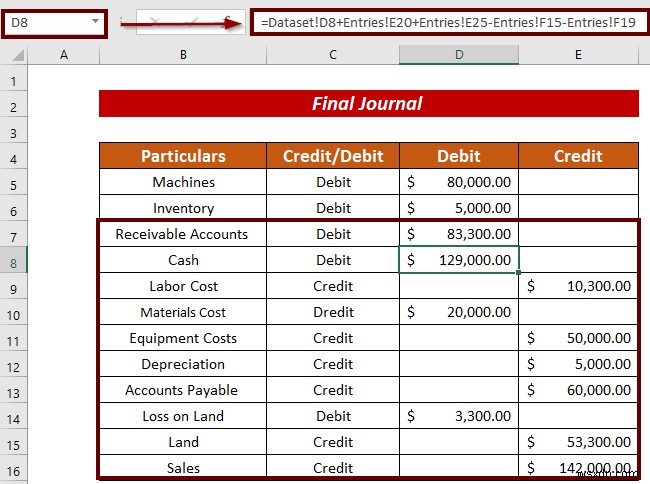Click the Name Box showing D8

(54, 23)
